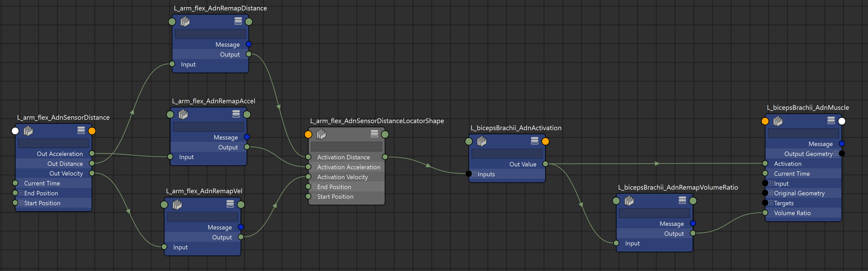
Task: Click the Out Value output port on AdnActivation
Action: [546, 164]
